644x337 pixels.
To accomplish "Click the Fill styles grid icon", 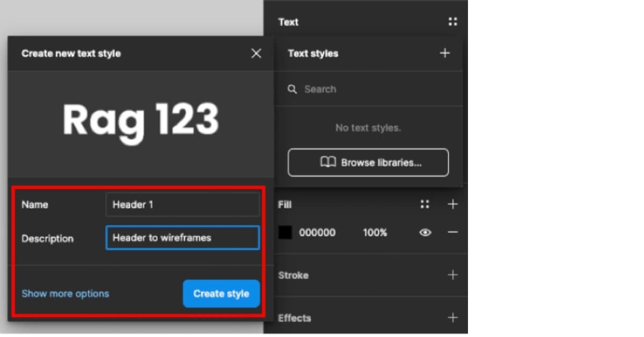I will (425, 204).
